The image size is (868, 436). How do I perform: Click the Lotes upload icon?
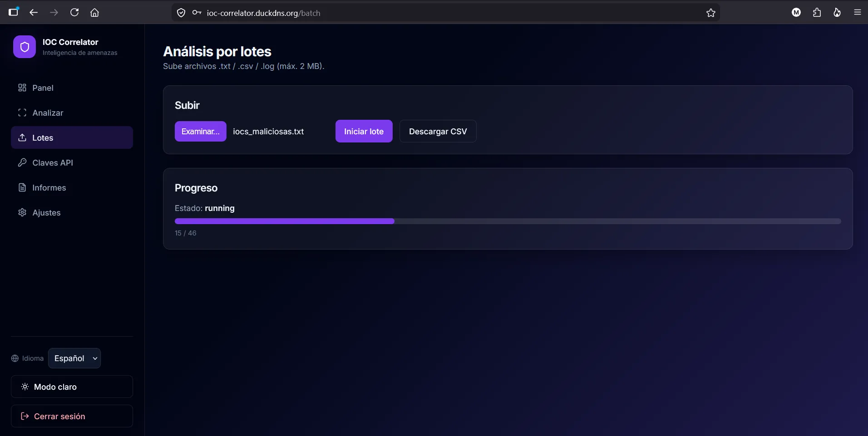point(22,137)
